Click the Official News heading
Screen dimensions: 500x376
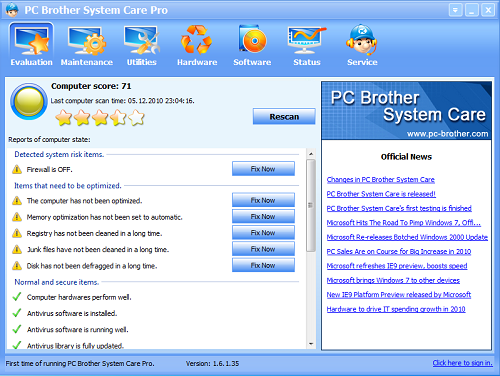(406, 157)
